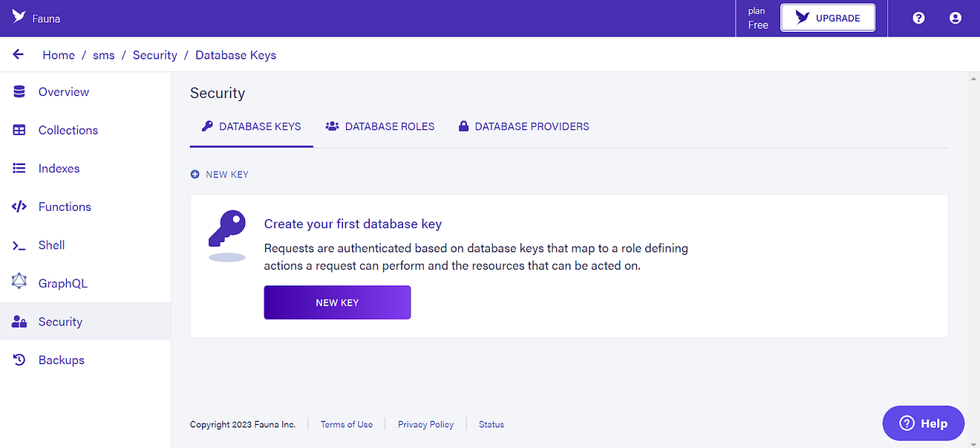Click the Shell terminal prompt icon
This screenshot has width=980, height=448.
[x=19, y=246]
